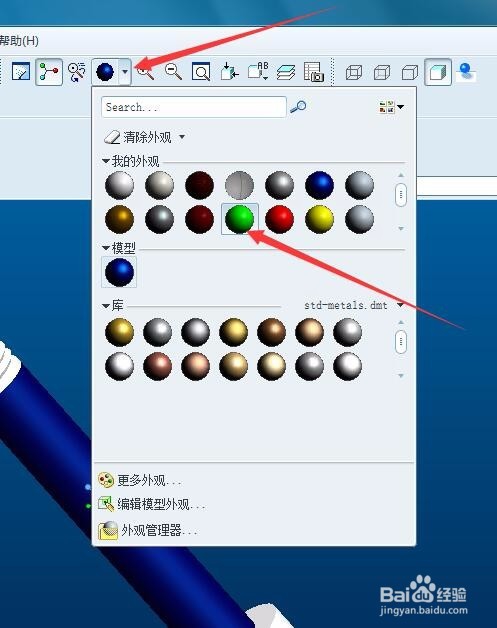Select the dark red sphere second row
497x628 pixels.
(x=199, y=219)
